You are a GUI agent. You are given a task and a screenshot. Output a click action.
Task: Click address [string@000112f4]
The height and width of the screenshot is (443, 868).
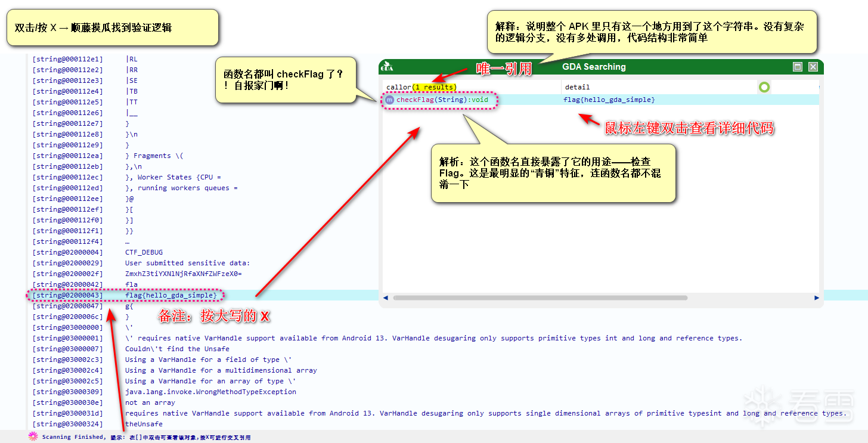[x=67, y=241]
